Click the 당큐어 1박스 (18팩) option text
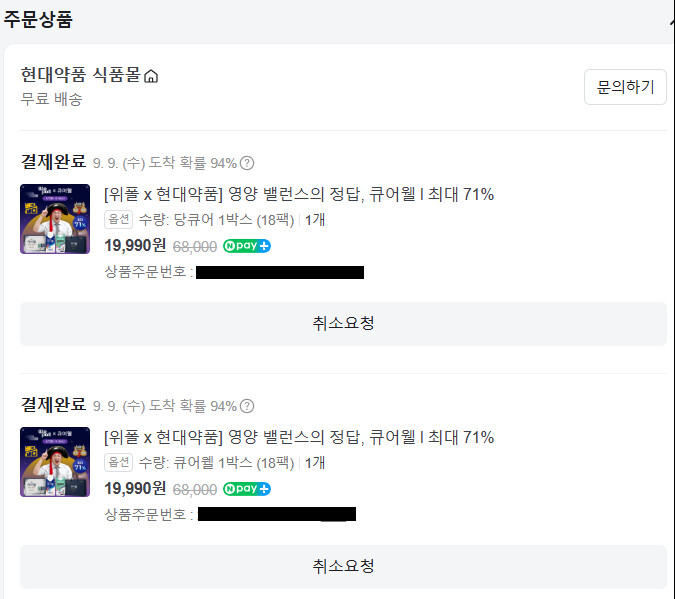Viewport: 675px width, 599px height. pos(234,220)
